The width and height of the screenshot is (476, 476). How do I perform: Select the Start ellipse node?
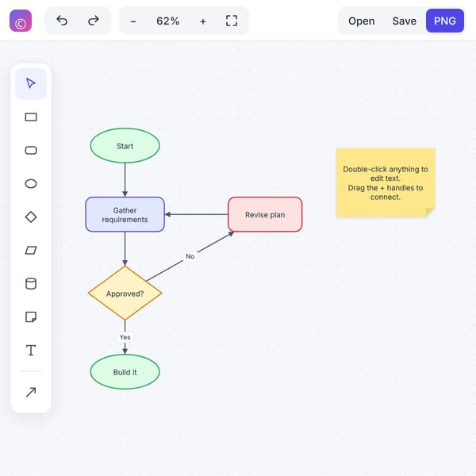tap(125, 146)
